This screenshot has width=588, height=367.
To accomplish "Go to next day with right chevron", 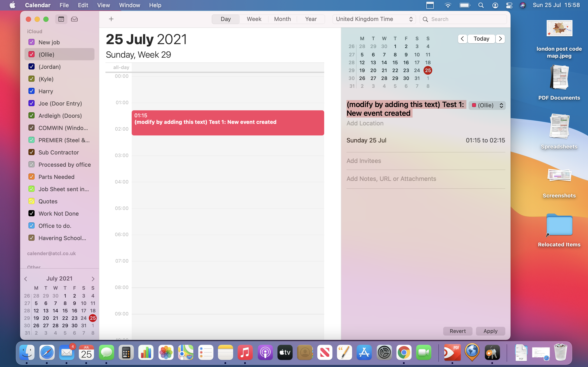I will (500, 39).
